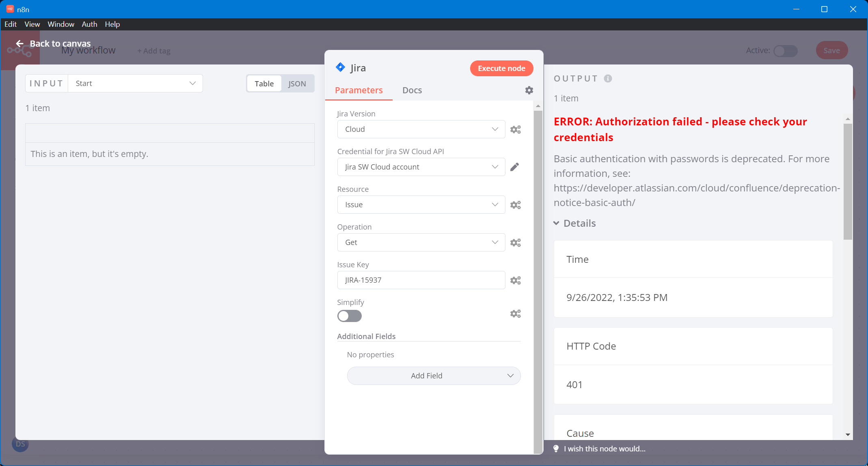Open expression gear options for Jira Version
868x466 pixels.
516,129
